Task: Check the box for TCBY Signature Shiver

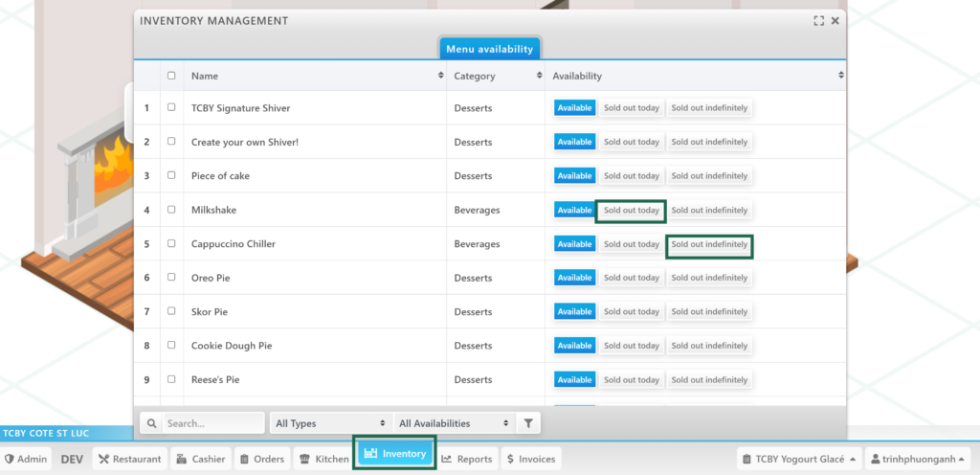Action: (171, 107)
